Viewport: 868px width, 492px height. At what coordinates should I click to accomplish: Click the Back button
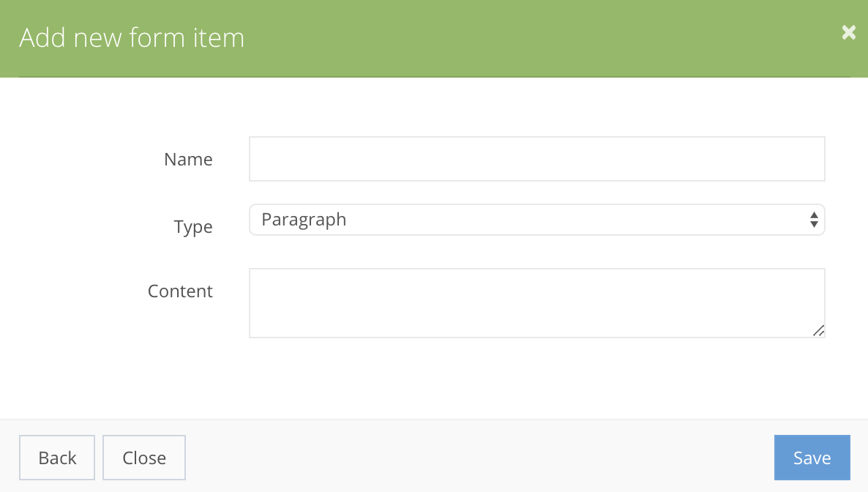coord(56,457)
